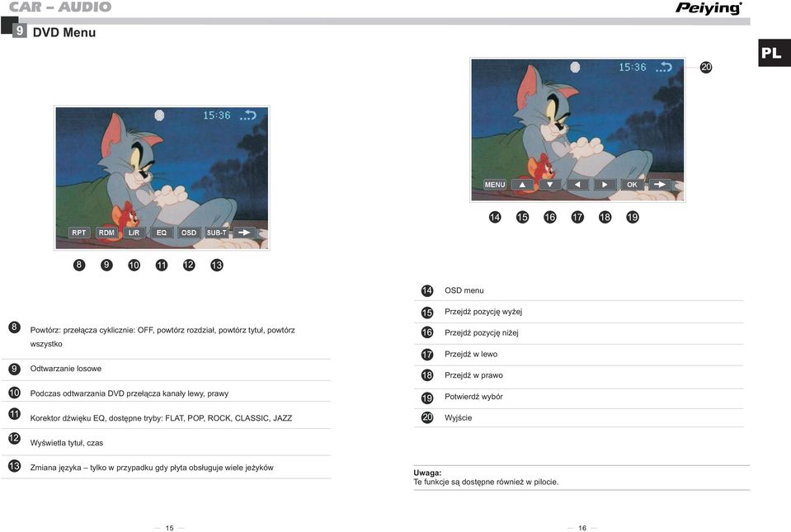791x532 pixels.
Task: Click 'Potwierdź wybór' entry
Action: (x=473, y=397)
